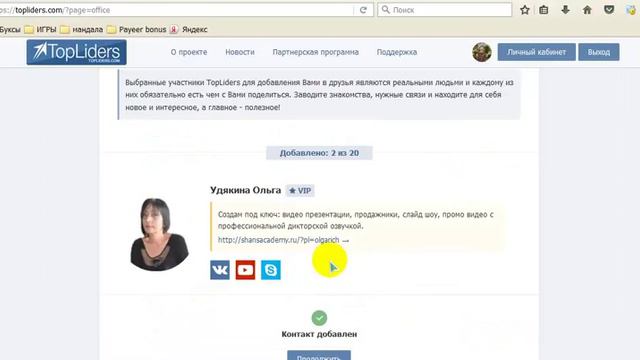Click the Добавлено: 2 из 20 counter

pos(319,153)
